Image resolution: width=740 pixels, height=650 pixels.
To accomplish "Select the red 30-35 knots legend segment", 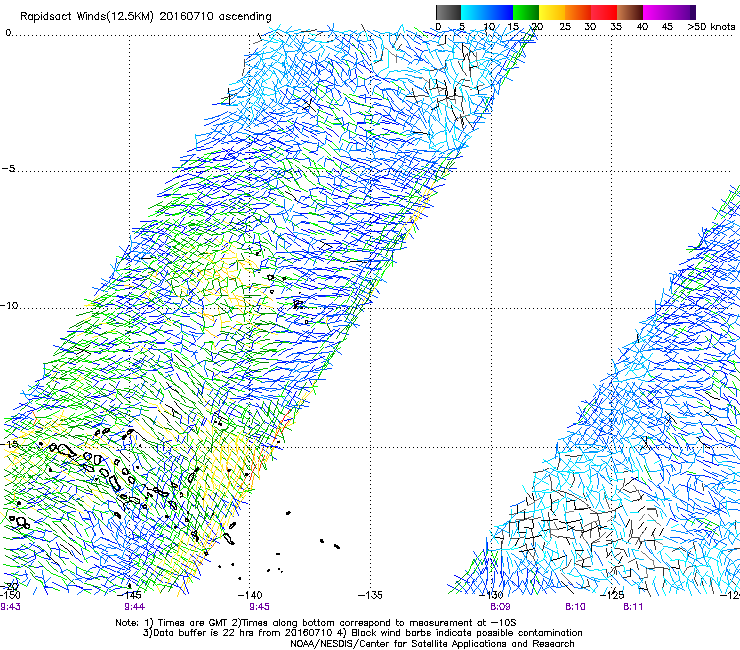I will pos(604,12).
